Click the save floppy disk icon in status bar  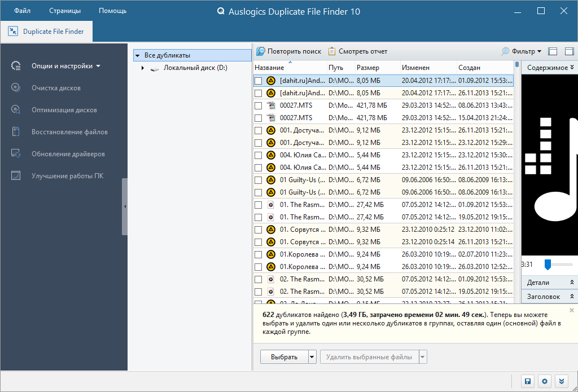coord(528,381)
